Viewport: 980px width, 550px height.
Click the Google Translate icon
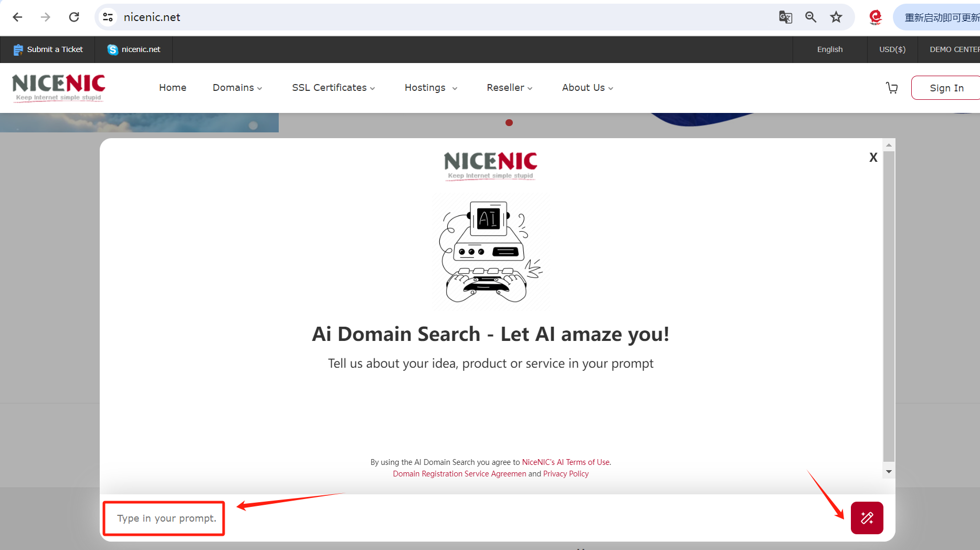tap(785, 17)
